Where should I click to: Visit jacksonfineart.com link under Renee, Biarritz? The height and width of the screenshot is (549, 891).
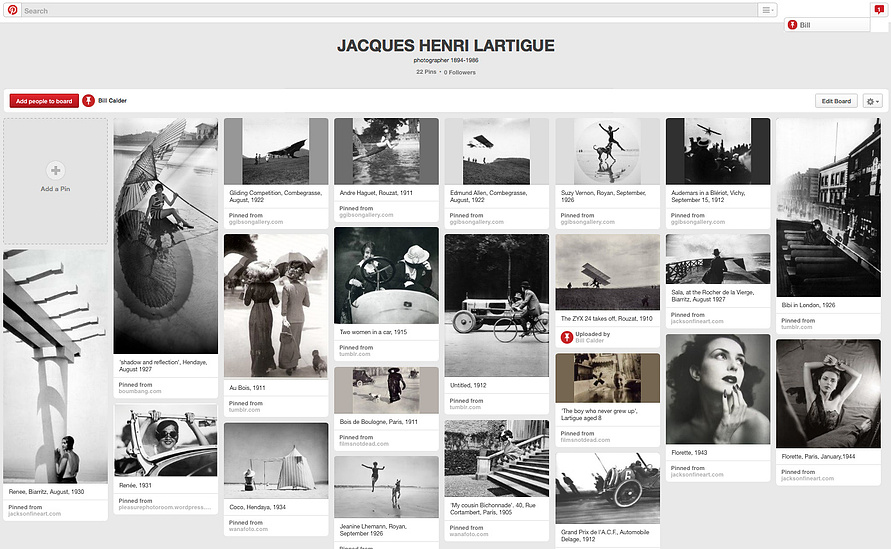pyautogui.click(x=35, y=514)
